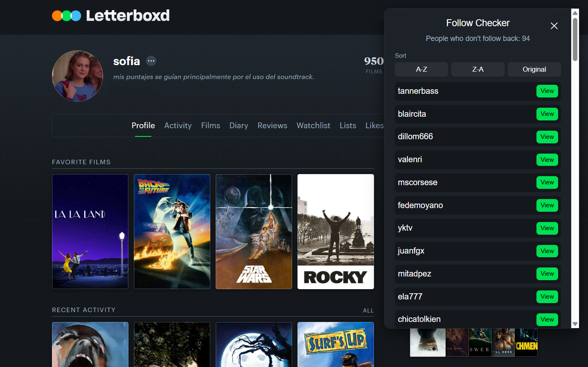Open the Star Wars poster
This screenshot has width=588, height=367.
pos(254,232)
